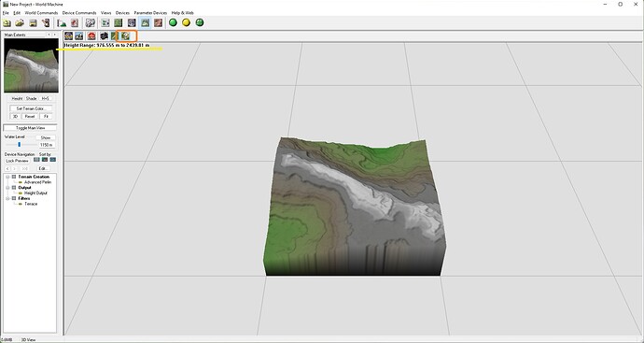Click the green Build World button
This screenshot has width=644, height=343.
coord(173,22)
